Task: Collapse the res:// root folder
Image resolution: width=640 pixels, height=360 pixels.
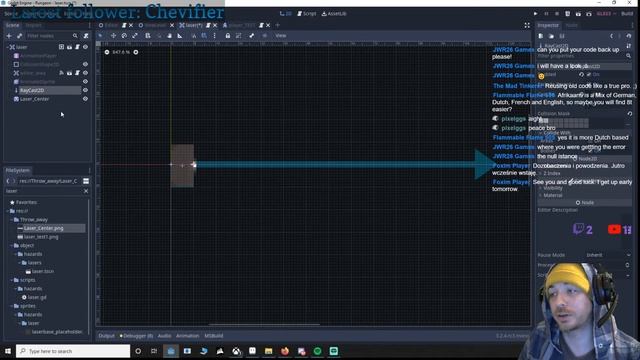Action: coord(7,211)
